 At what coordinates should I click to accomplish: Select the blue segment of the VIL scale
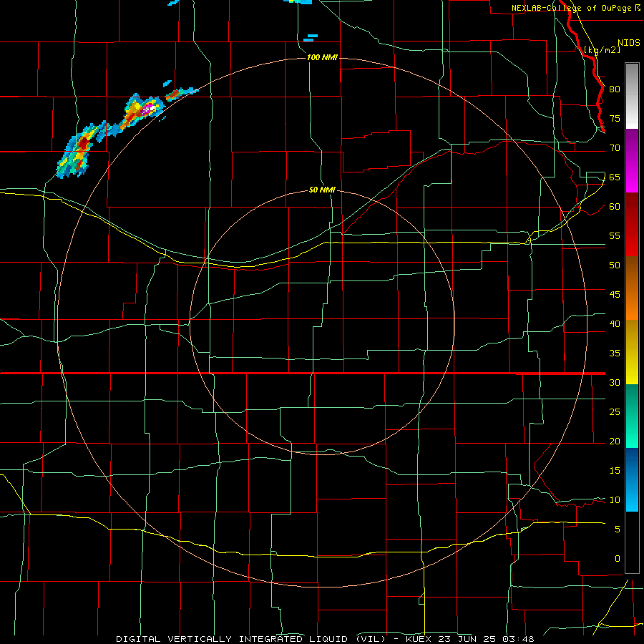click(632, 479)
